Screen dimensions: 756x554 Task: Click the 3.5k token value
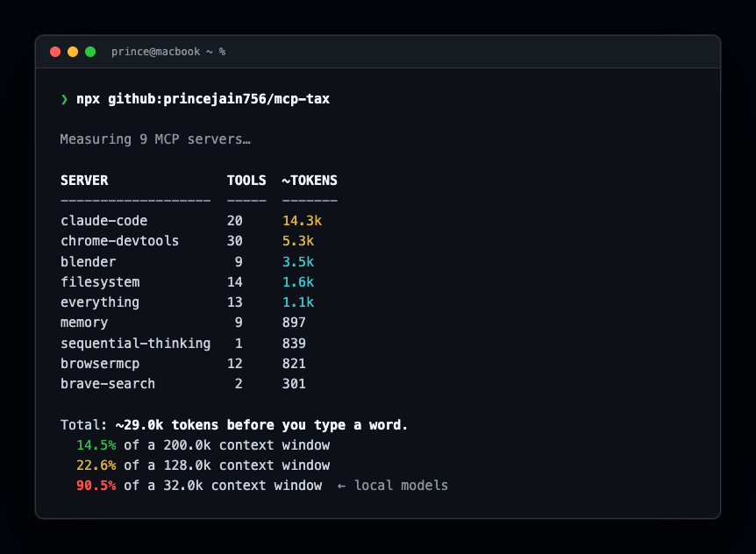coord(298,261)
